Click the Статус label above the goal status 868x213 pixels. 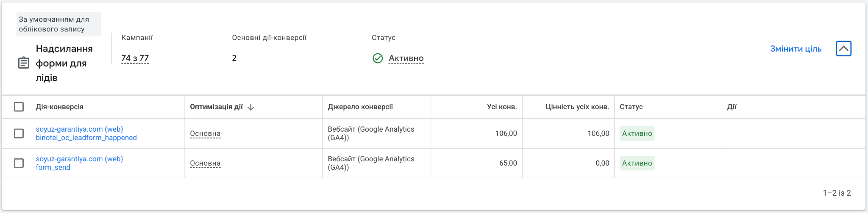[x=384, y=38]
